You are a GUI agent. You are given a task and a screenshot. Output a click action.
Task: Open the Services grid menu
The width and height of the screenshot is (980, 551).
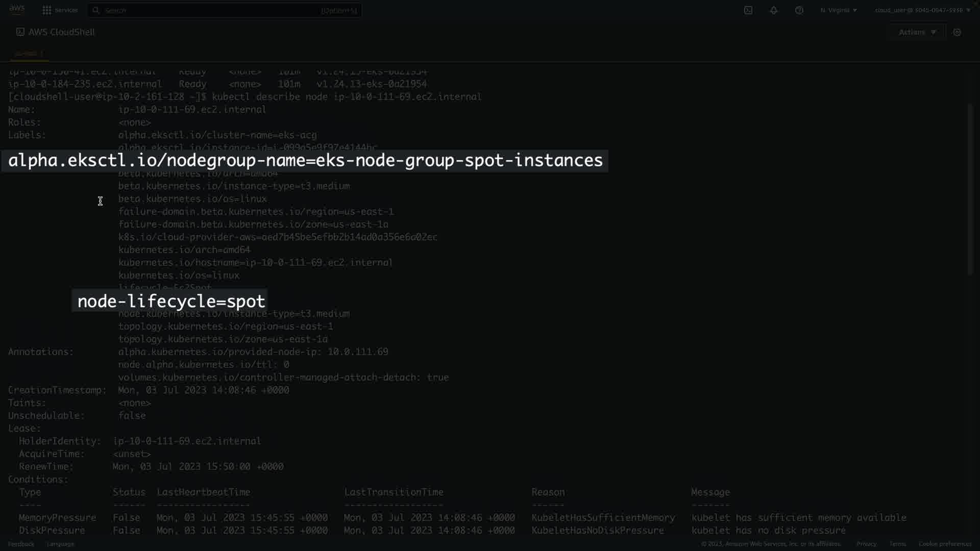click(47, 10)
